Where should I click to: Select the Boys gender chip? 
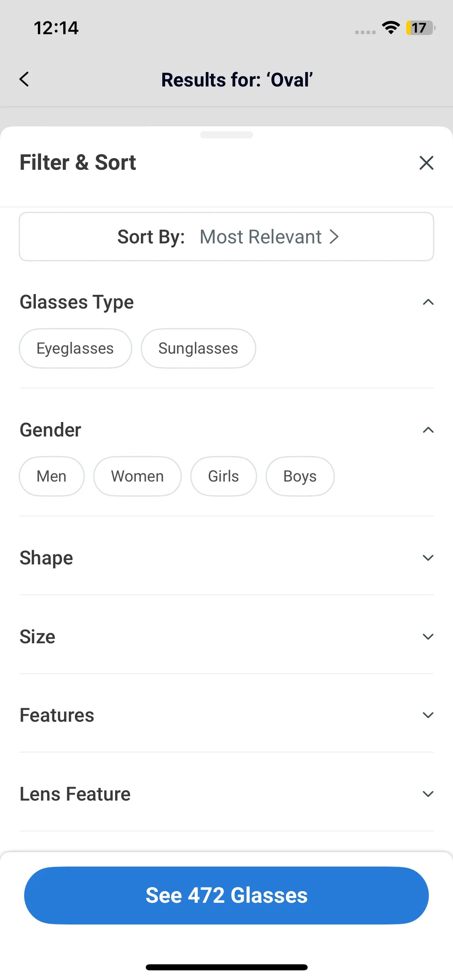300,476
